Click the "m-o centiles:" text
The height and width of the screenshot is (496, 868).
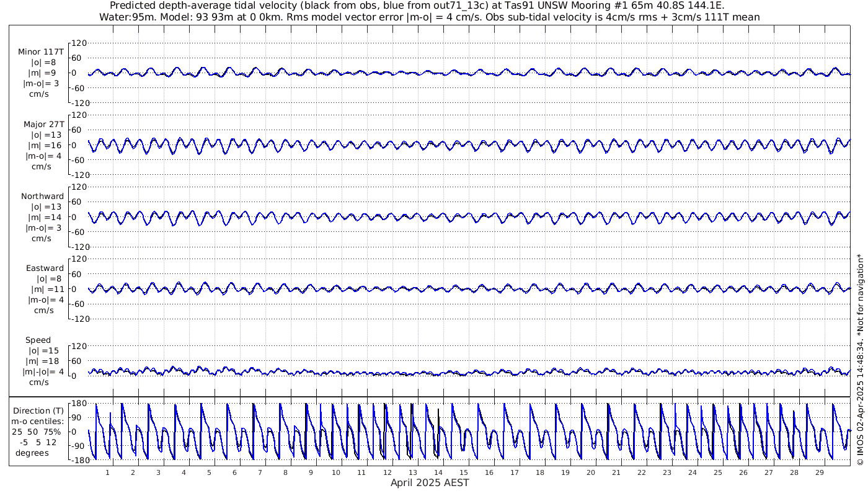(38, 421)
